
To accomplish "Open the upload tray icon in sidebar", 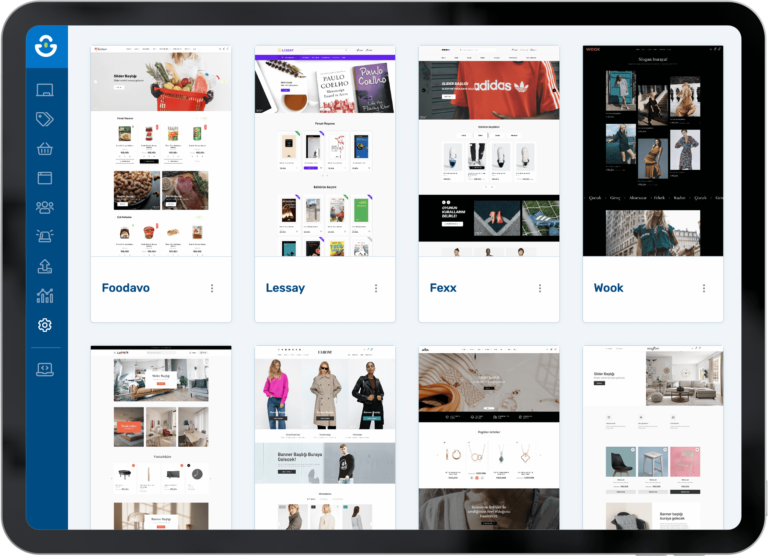I will click(45, 266).
